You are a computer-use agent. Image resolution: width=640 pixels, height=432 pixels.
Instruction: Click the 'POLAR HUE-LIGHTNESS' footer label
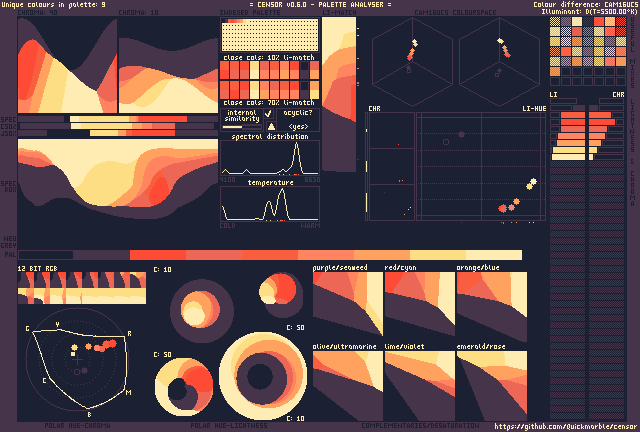(229, 425)
